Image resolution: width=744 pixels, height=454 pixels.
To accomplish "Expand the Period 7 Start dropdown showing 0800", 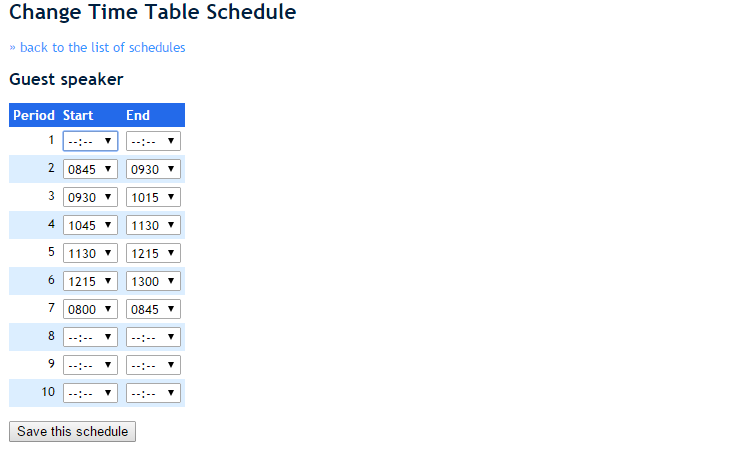I will coord(90,309).
